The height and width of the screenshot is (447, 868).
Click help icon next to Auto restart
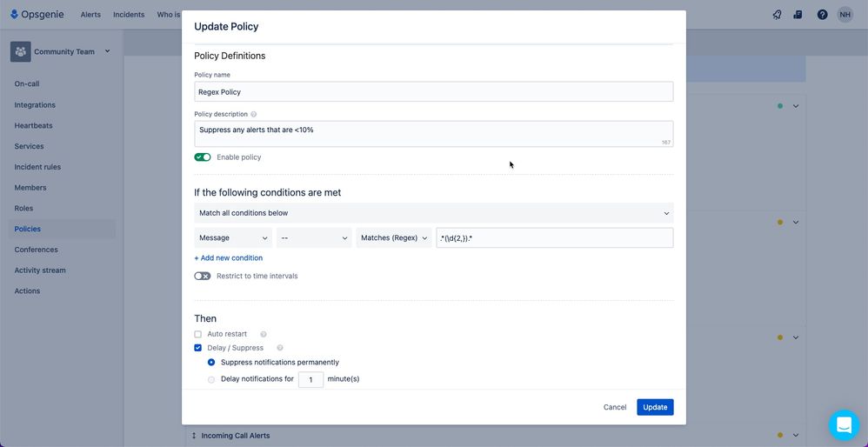pyautogui.click(x=264, y=334)
